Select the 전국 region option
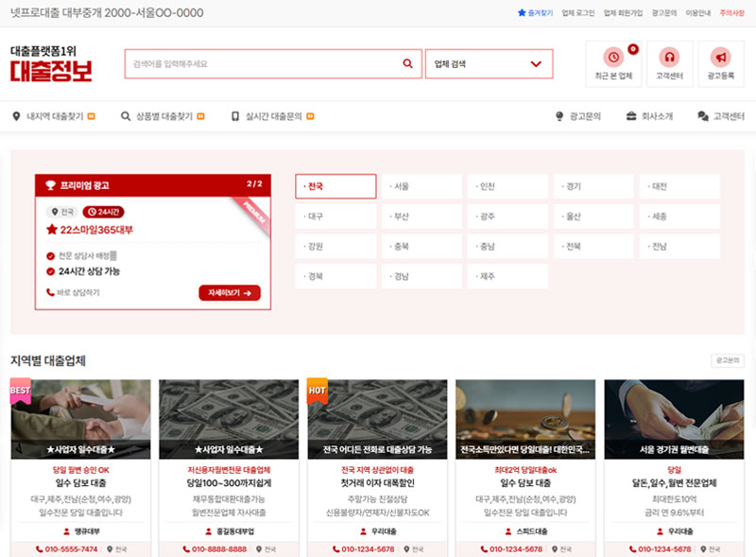The image size is (756, 557). click(335, 186)
